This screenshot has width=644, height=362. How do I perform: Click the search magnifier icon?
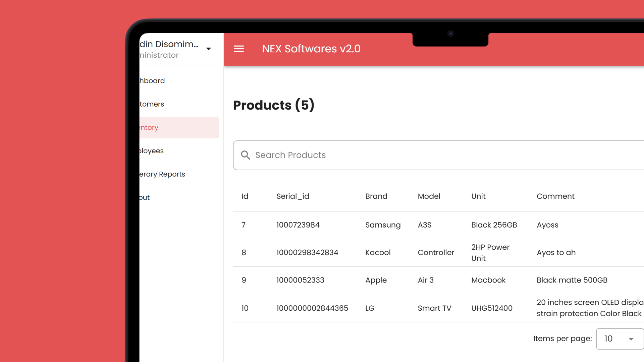246,155
